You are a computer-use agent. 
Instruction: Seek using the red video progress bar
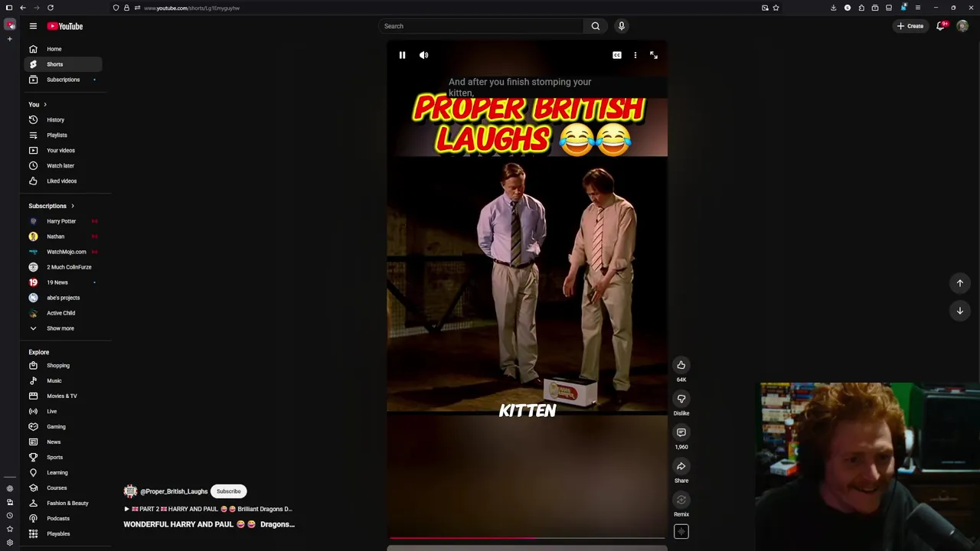[527, 538]
